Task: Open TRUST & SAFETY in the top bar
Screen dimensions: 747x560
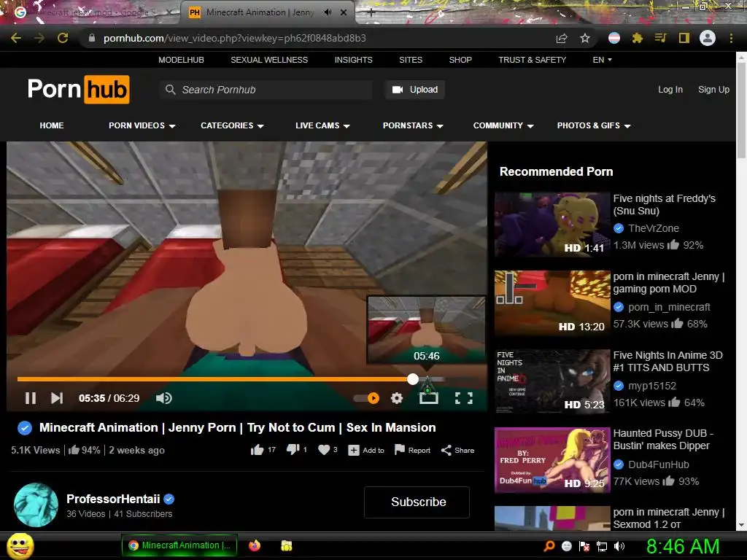Action: (532, 60)
